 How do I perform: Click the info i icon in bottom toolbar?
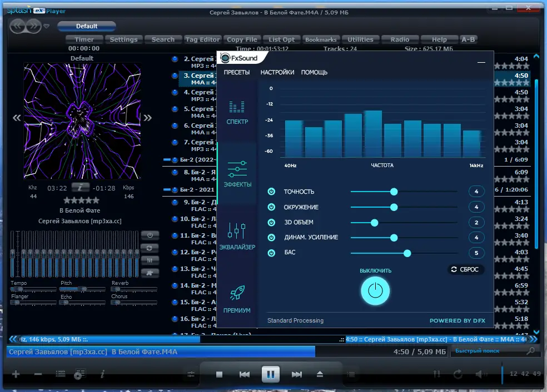click(102, 374)
